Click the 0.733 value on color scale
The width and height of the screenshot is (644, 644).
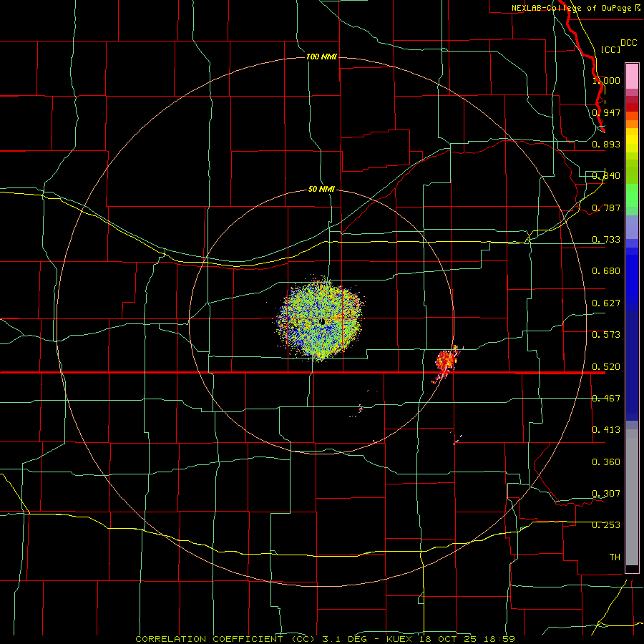point(606,240)
